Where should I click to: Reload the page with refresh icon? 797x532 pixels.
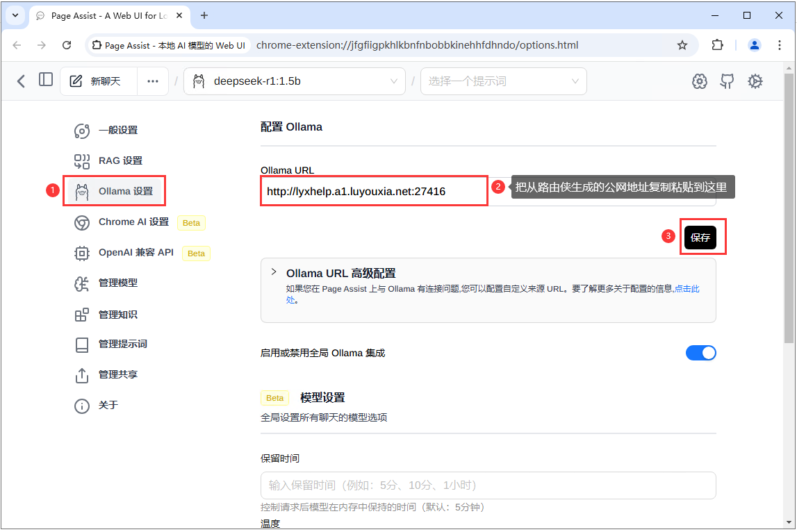67,45
